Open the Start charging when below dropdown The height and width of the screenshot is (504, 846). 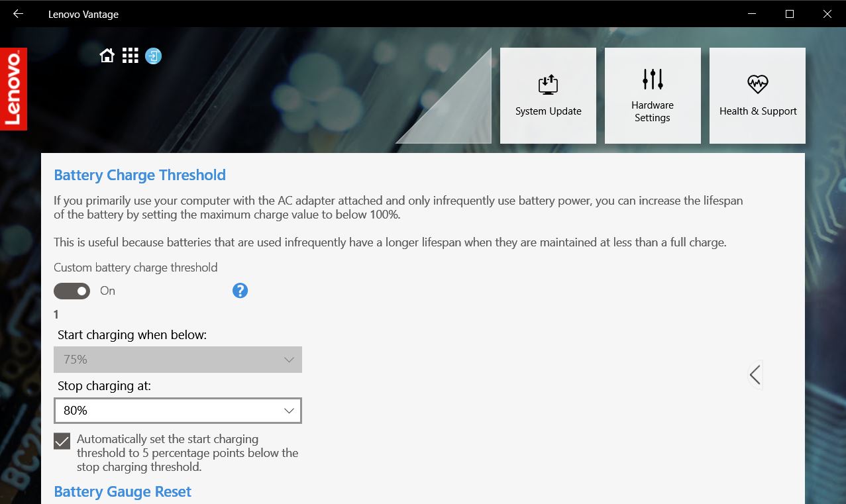coord(178,360)
